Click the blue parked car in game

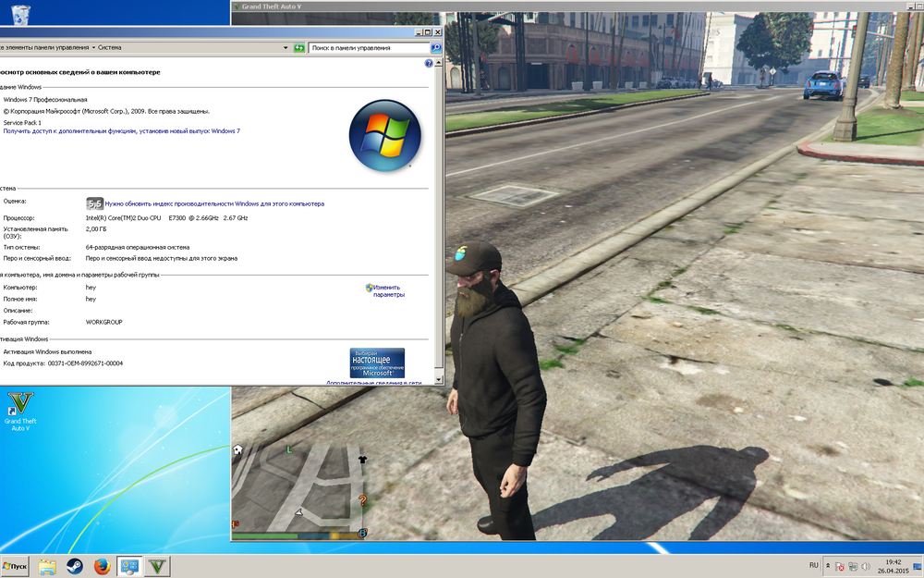click(824, 85)
